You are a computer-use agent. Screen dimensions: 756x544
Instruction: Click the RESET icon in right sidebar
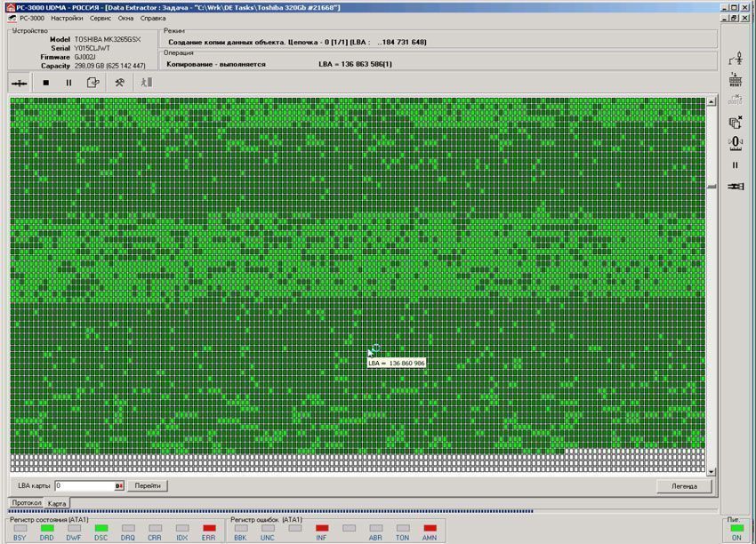pyautogui.click(x=736, y=80)
